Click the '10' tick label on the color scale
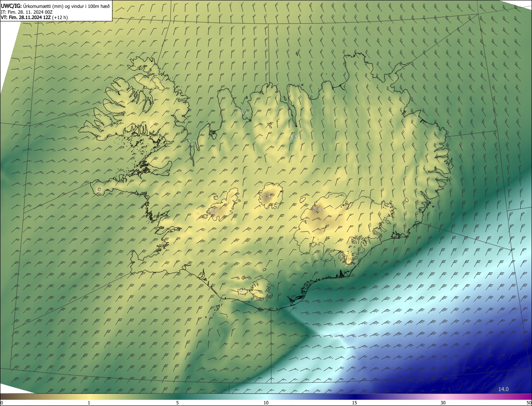532x406 pixels. tap(266, 403)
